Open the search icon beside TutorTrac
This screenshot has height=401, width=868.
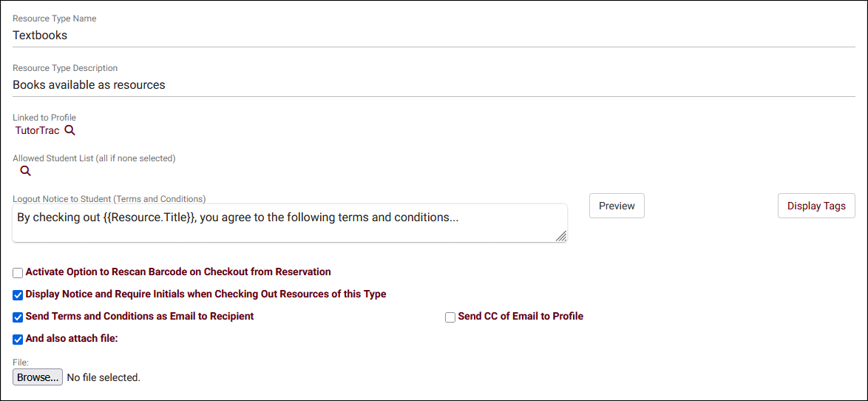tap(69, 131)
